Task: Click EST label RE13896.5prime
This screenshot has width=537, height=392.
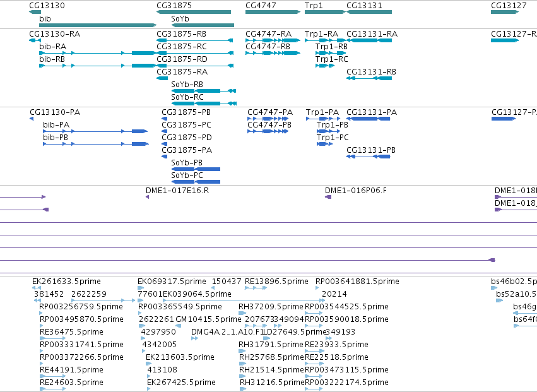Action: point(277,282)
